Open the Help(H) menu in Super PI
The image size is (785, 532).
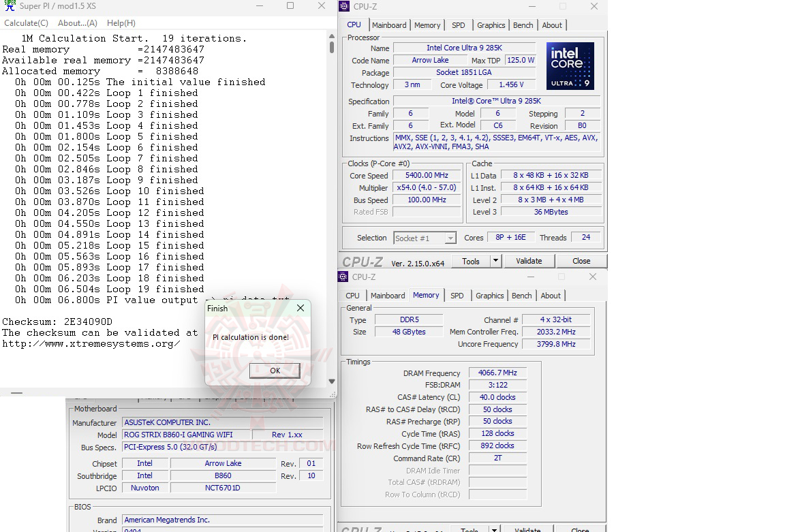(121, 23)
